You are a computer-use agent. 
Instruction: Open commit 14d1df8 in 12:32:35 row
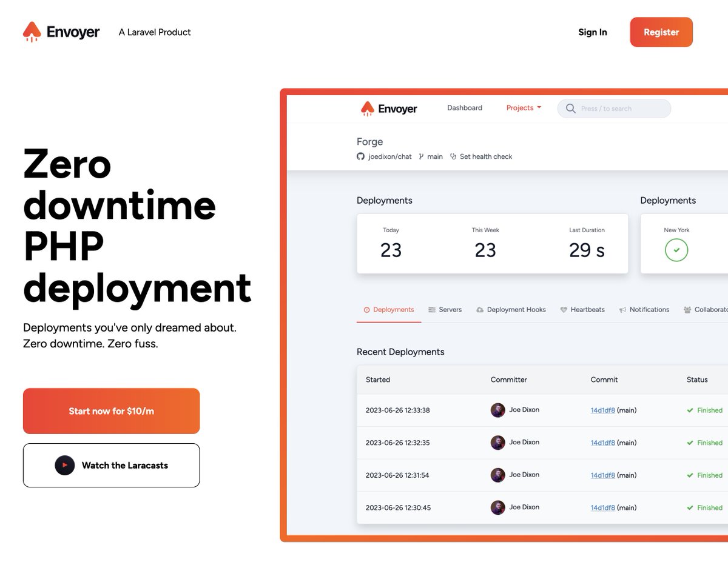point(603,443)
